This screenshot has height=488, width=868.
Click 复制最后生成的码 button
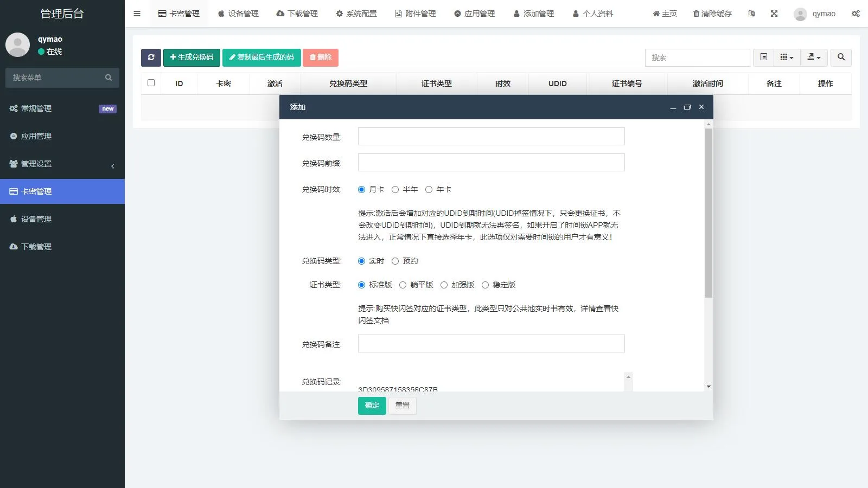coord(262,57)
